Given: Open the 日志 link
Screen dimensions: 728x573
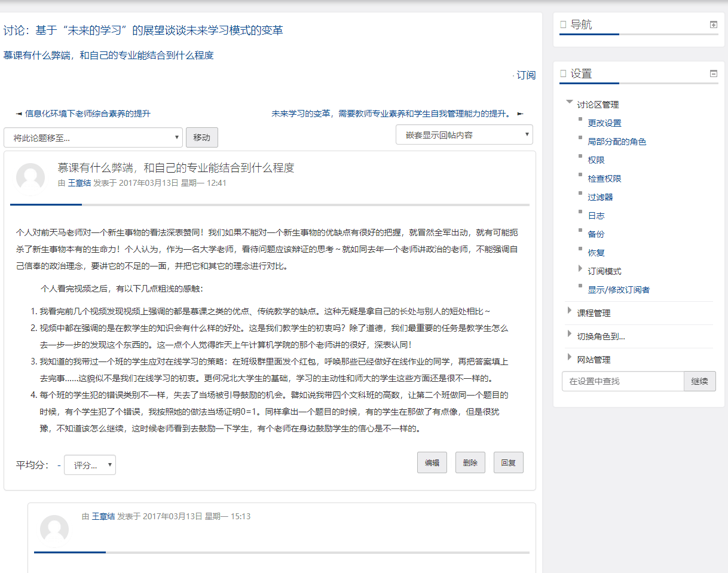Looking at the screenshot, I should [596, 216].
